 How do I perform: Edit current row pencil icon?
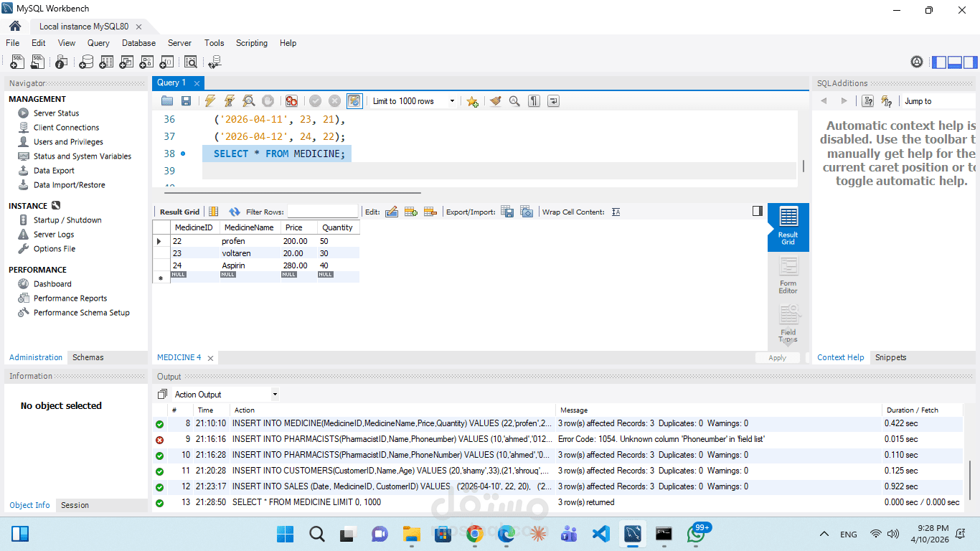point(392,212)
